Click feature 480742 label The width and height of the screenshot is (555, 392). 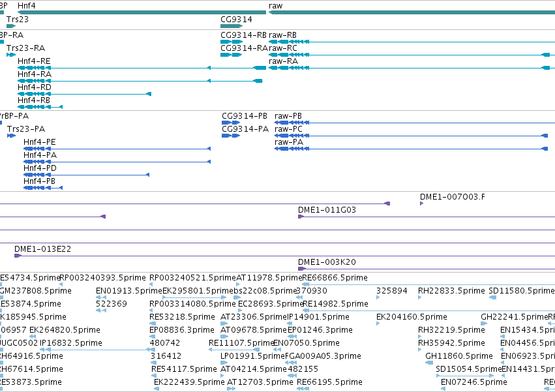tap(165, 343)
